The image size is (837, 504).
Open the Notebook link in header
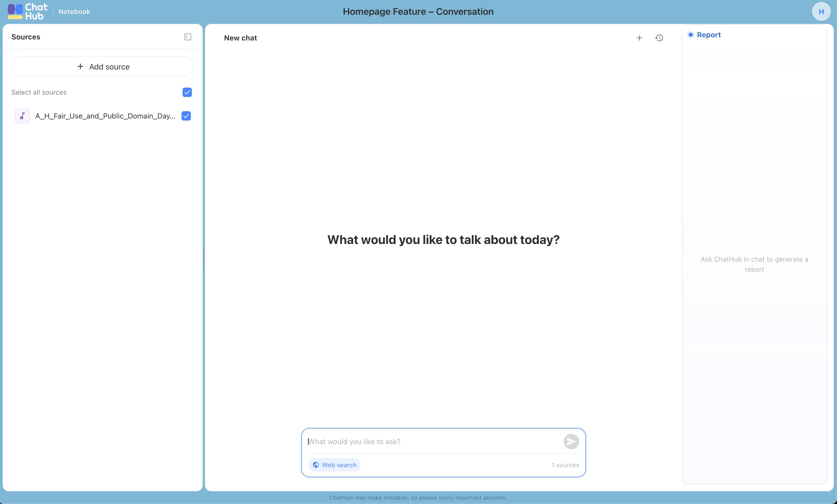(74, 12)
